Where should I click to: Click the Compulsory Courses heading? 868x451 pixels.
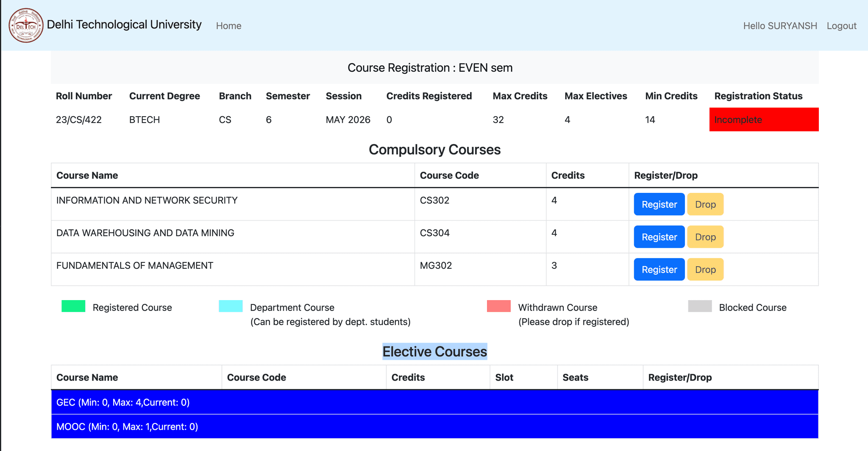(x=434, y=150)
